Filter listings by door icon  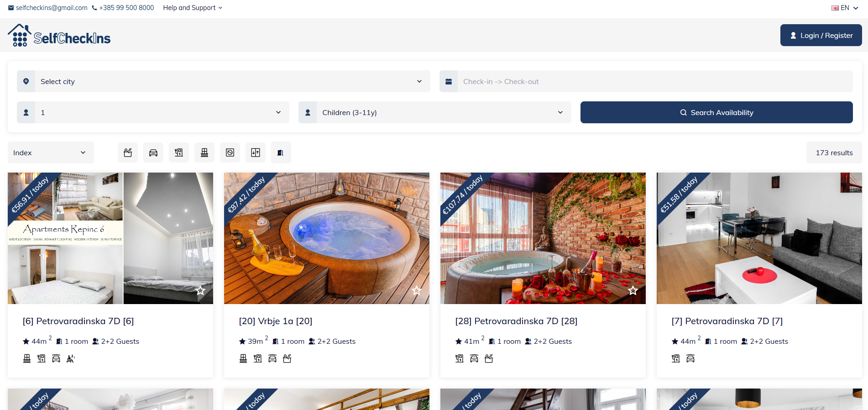tap(281, 152)
